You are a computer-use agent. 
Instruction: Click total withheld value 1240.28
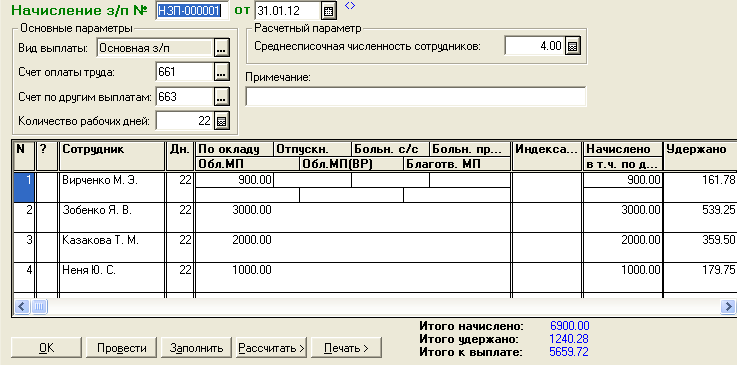click(x=569, y=339)
